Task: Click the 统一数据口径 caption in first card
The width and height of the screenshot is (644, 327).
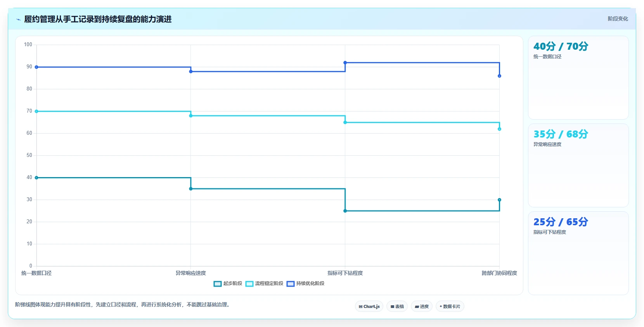Action: 547,57
